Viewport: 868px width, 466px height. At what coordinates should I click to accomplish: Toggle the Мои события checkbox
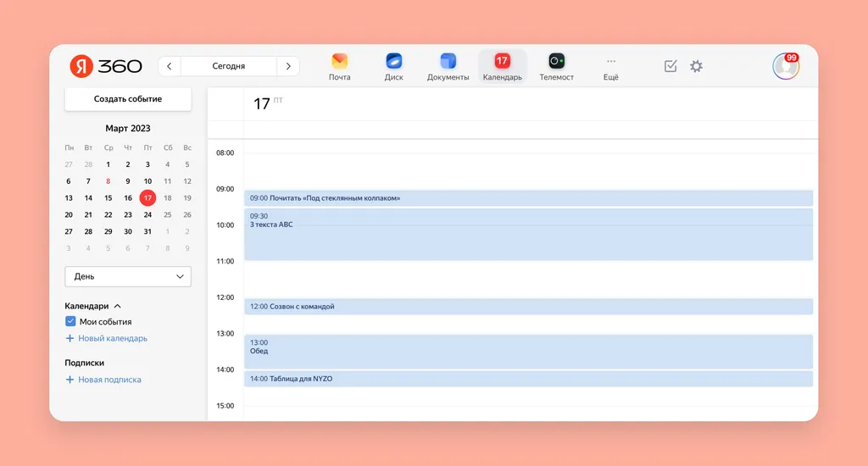coord(70,321)
